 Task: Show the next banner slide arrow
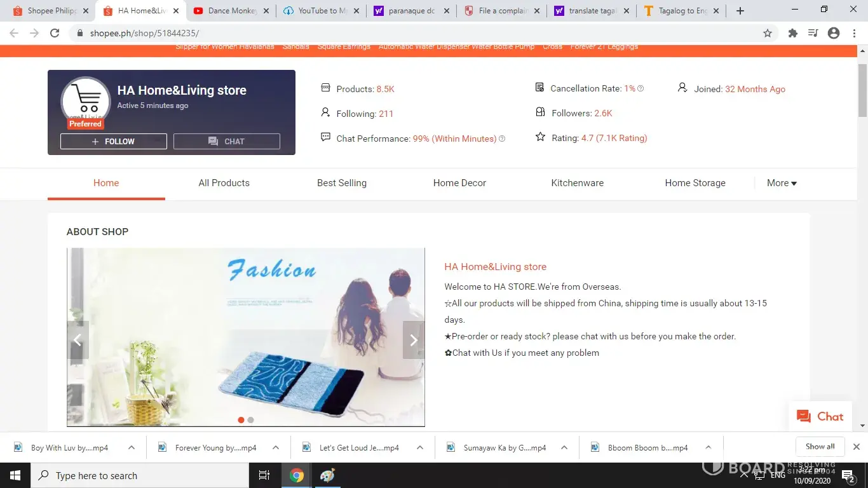click(414, 340)
